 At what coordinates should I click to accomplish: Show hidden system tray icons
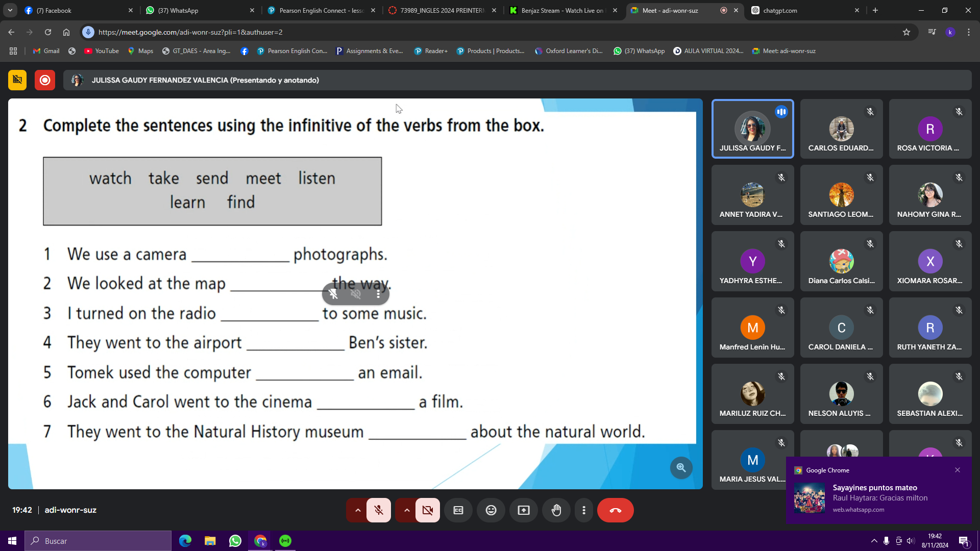[x=874, y=541]
